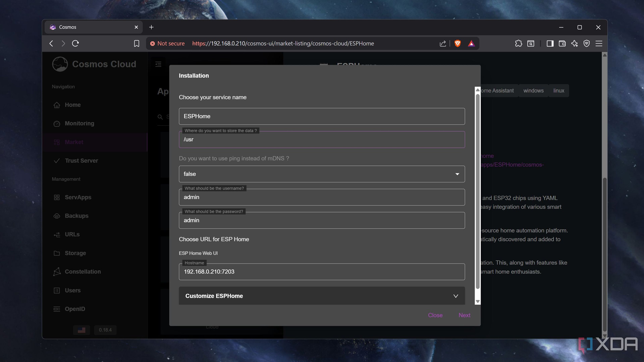Click the linux tag chip
Image resolution: width=644 pixels, height=362 pixels.
[x=559, y=91]
